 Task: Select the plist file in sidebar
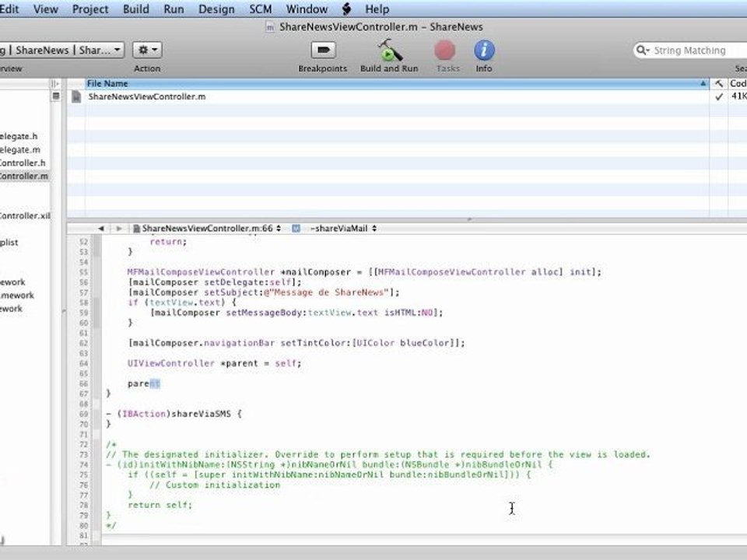[x=9, y=243]
